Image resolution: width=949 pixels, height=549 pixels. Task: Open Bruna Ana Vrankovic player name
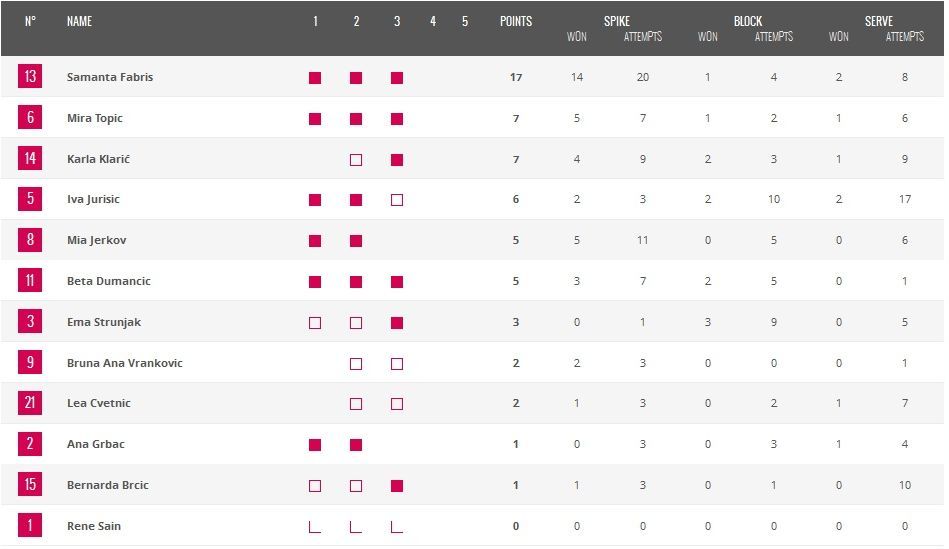125,363
